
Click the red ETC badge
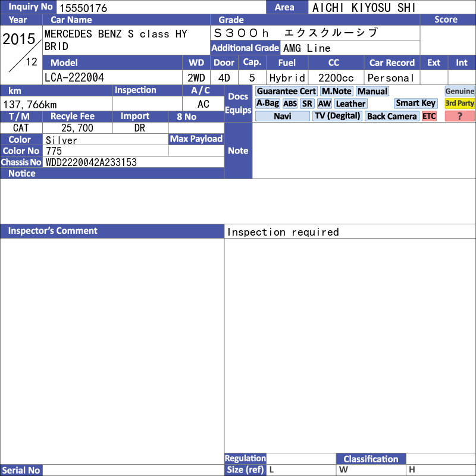click(x=429, y=116)
